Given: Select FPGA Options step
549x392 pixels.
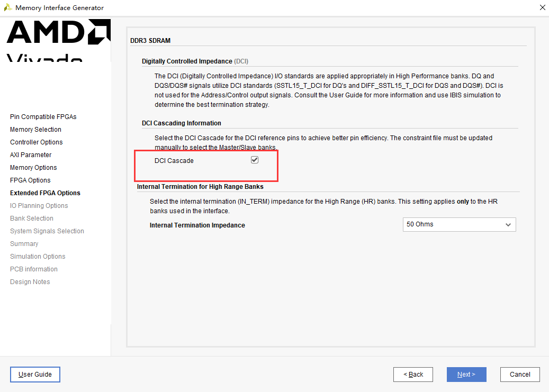Looking at the screenshot, I should pyautogui.click(x=30, y=180).
